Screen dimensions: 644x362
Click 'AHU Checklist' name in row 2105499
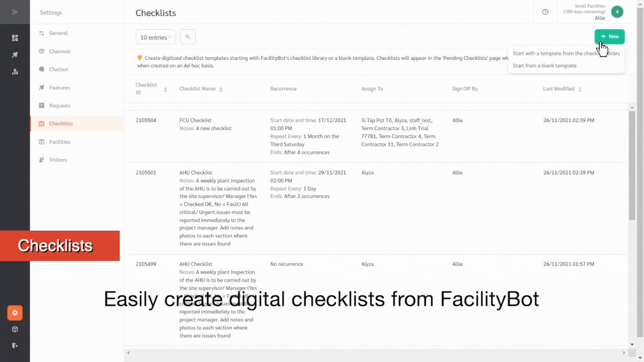coord(196,264)
